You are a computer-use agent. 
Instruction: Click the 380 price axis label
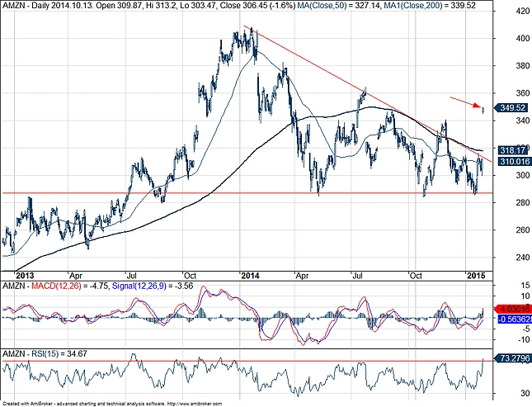tap(522, 65)
